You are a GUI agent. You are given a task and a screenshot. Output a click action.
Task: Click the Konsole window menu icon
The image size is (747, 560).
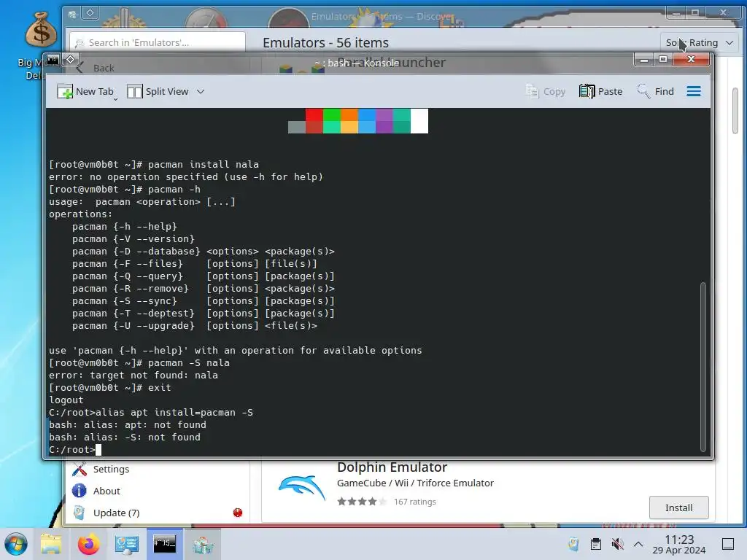(x=53, y=60)
